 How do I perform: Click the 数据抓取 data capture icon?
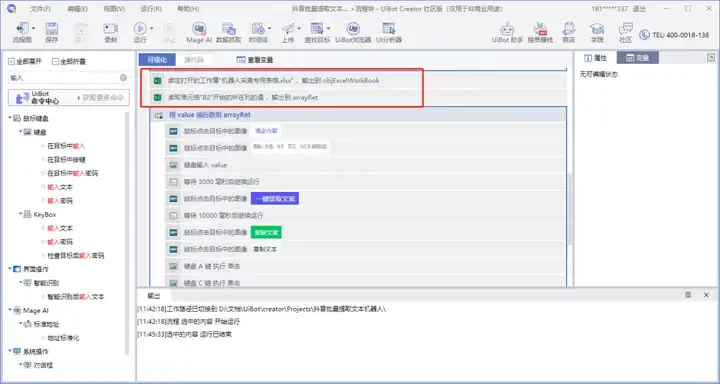click(x=229, y=29)
